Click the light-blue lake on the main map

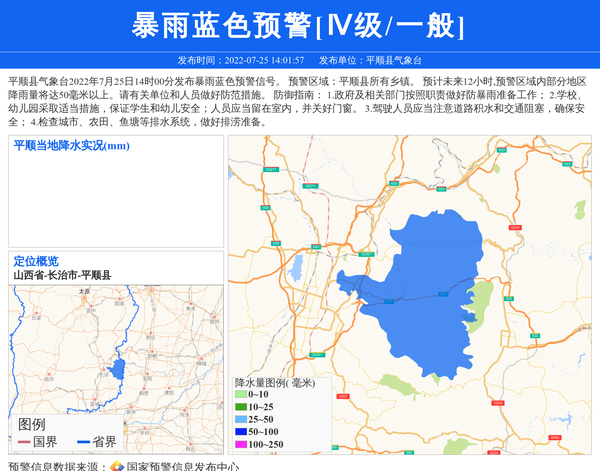[296, 270]
